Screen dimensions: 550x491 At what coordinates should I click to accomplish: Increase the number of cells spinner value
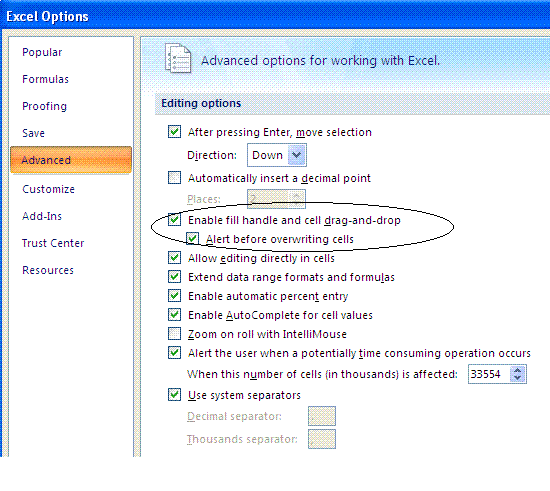pos(518,370)
